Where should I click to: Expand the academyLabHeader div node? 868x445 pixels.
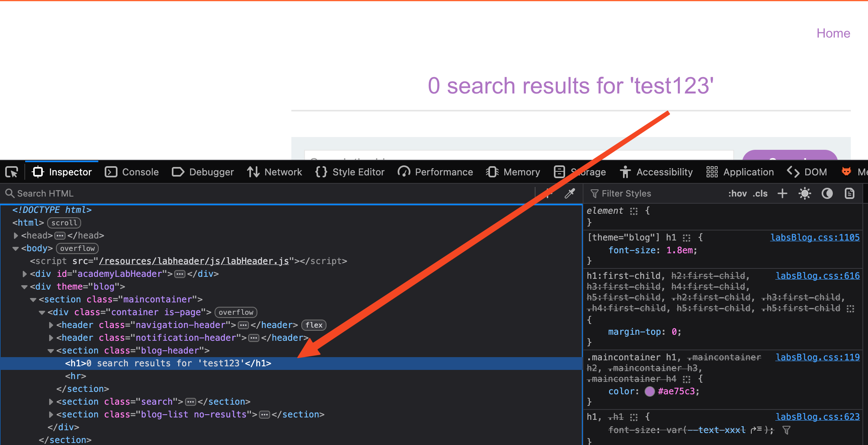pos(25,274)
